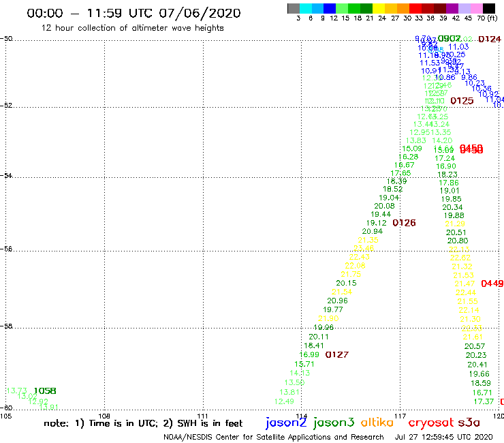Click the chart title with date 07/06/2020
This screenshot has width=504, height=443.
coord(133,13)
